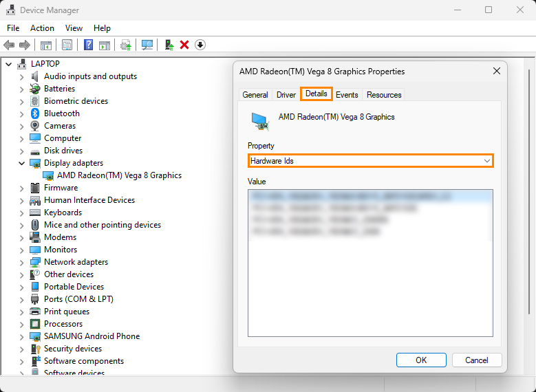Expand the Monitors chevron
Image resolution: width=536 pixels, height=392 pixels.
[x=22, y=250]
